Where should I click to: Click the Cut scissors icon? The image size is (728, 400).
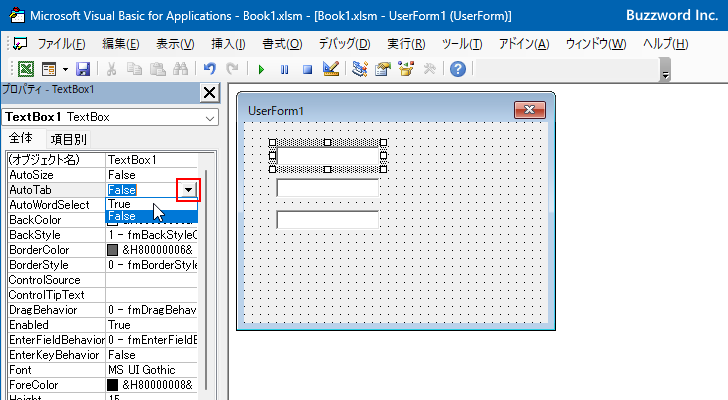coord(111,69)
